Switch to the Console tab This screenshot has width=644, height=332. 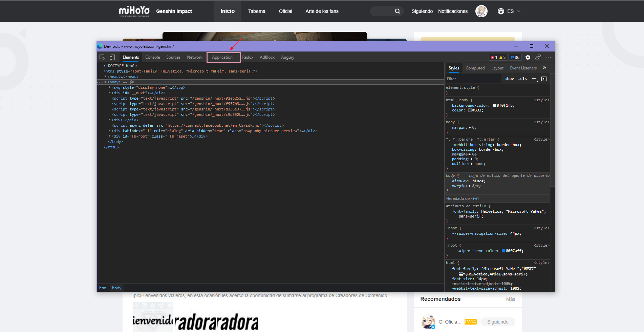pyautogui.click(x=152, y=57)
